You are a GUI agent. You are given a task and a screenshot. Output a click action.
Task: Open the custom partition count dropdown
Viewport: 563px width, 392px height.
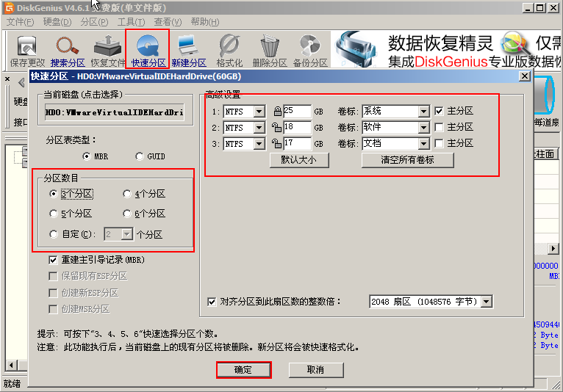coord(126,235)
